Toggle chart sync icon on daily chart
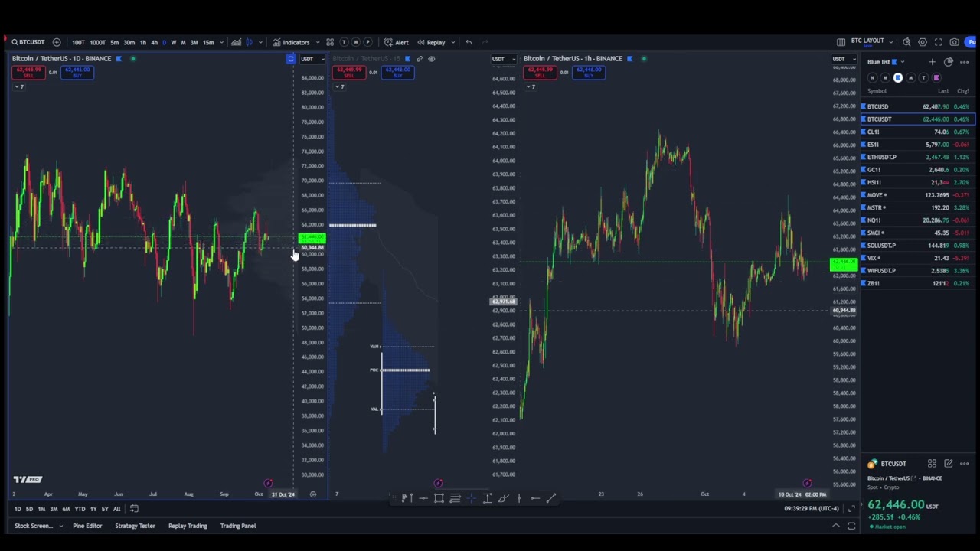Viewport: 980px width, 551px height. [291, 59]
